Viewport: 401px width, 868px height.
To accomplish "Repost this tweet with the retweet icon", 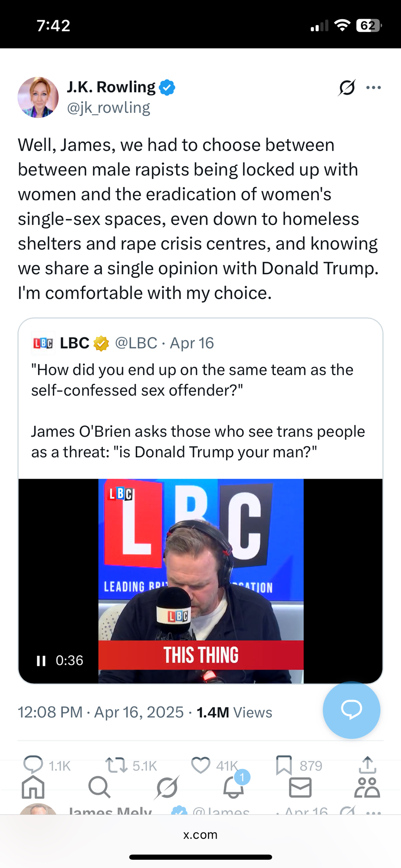I will 116,765.
